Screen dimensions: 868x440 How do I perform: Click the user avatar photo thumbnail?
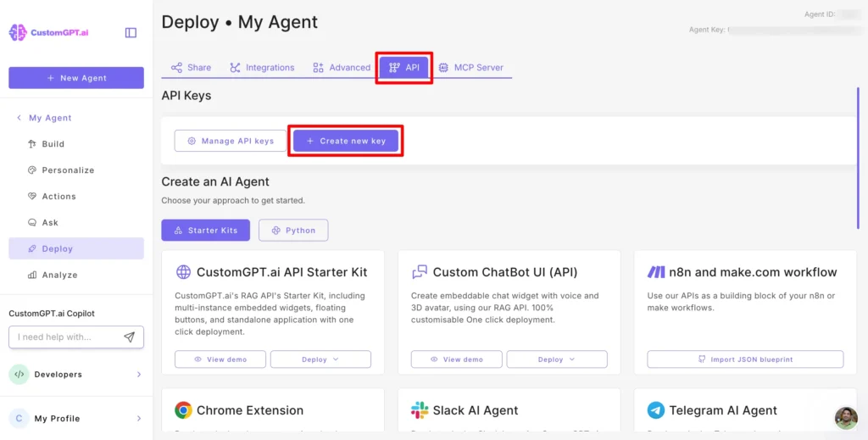[x=847, y=419]
